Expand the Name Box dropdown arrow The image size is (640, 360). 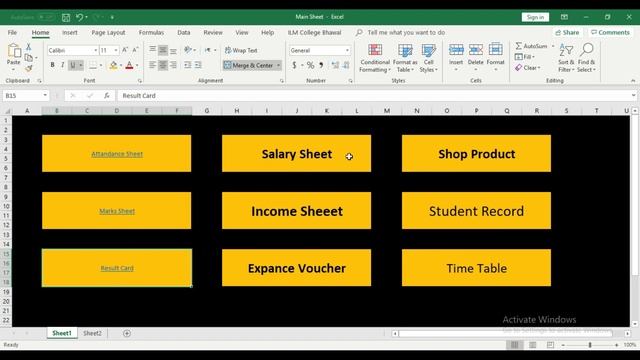[45, 96]
